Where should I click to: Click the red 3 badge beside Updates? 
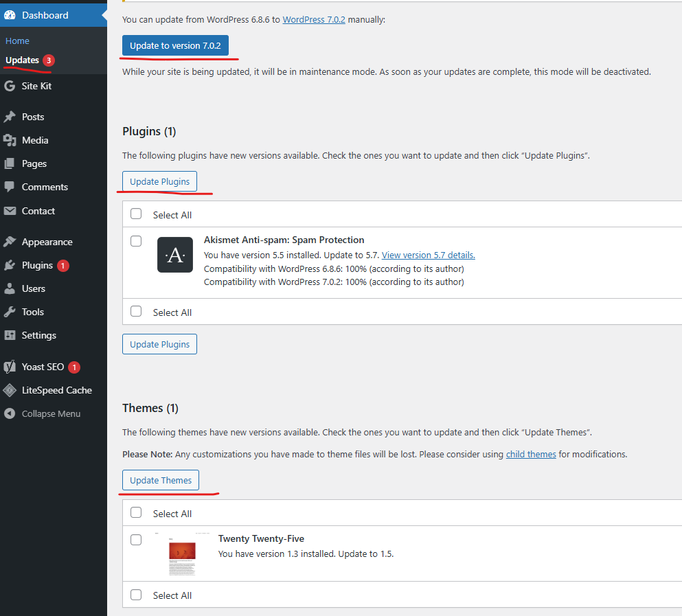(x=49, y=60)
